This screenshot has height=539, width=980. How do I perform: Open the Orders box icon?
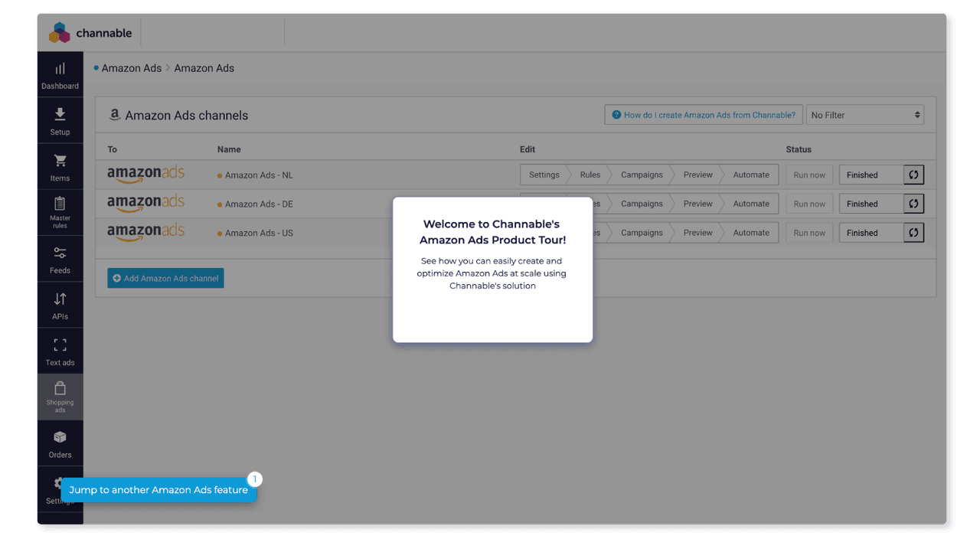pos(60,437)
